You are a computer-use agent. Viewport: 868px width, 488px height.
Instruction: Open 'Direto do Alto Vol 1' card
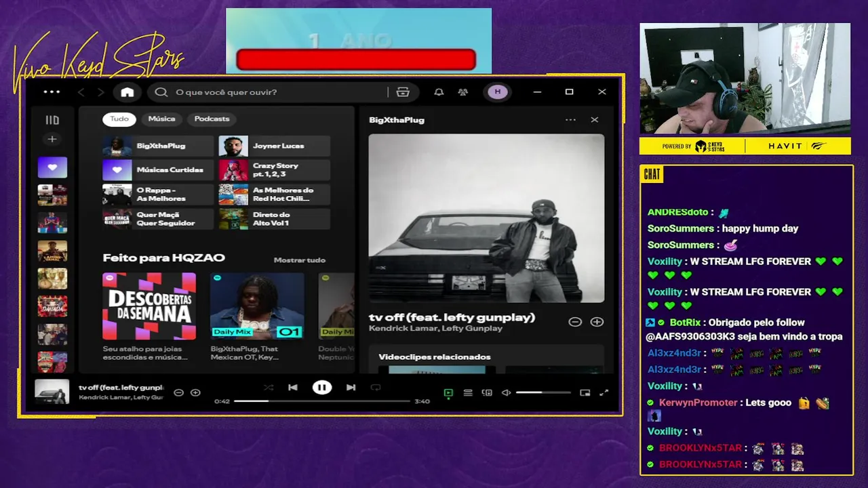[x=275, y=219]
